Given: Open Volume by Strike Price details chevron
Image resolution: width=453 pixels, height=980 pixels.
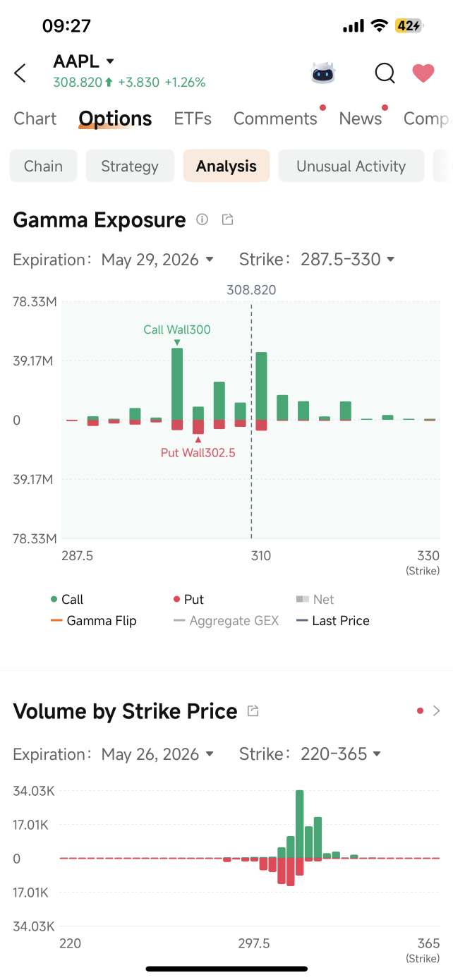Looking at the screenshot, I should [436, 710].
